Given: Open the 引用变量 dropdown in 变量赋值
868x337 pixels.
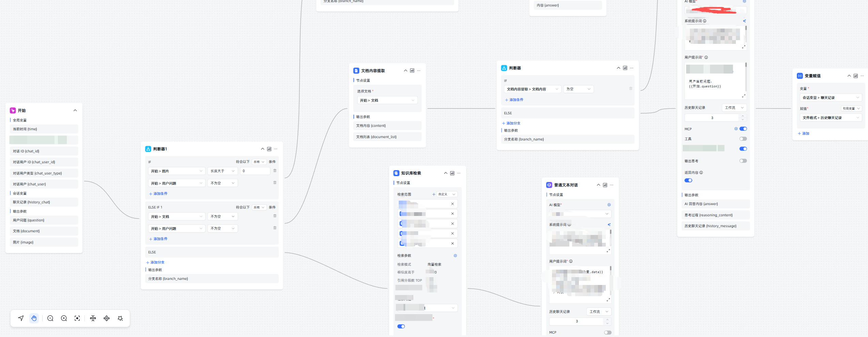Looking at the screenshot, I should 851,108.
